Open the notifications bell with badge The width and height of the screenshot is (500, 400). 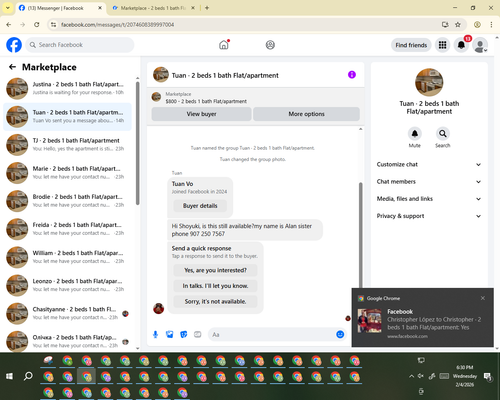tap(461, 45)
